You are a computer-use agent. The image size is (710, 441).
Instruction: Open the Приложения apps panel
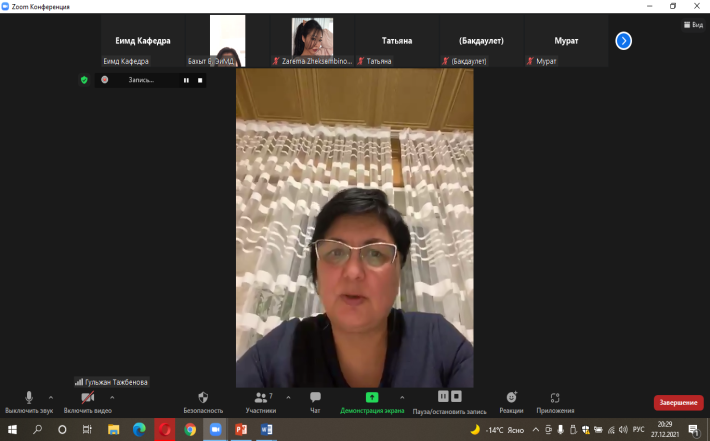[x=555, y=398]
